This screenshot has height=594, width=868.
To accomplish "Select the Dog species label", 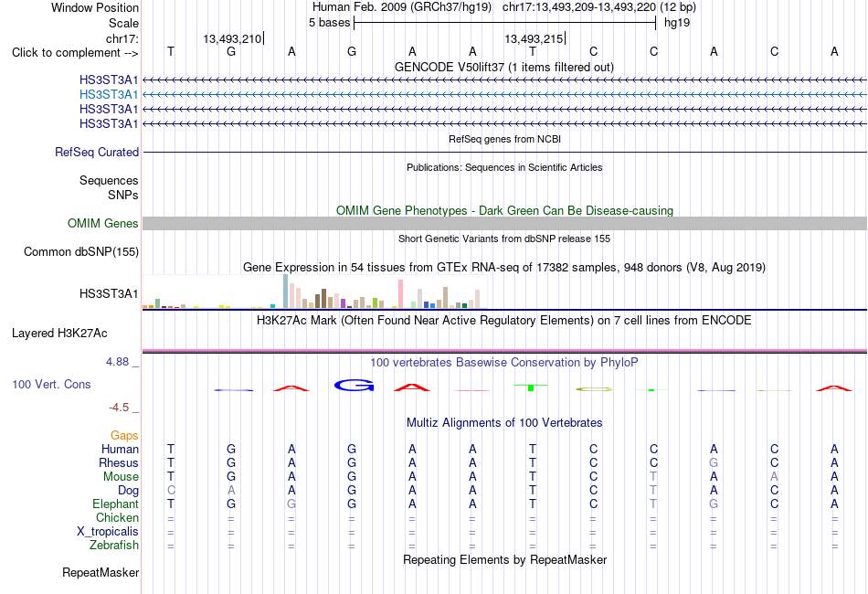I will 128,491.
